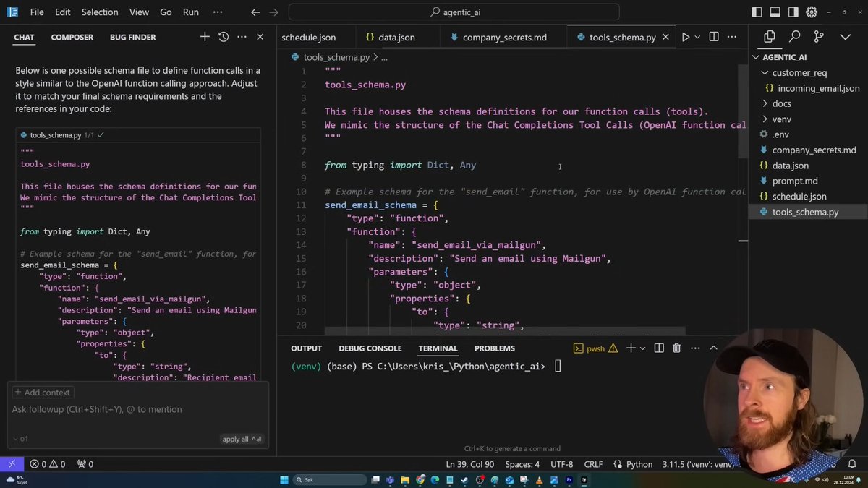Switch to the BUG FINDER tab
The width and height of the screenshot is (868, 488).
coord(132,37)
